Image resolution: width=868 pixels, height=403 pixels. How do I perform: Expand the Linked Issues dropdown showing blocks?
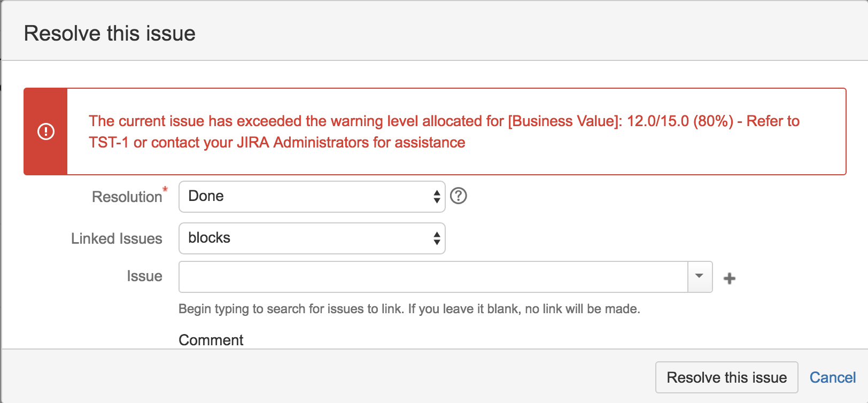click(305, 238)
